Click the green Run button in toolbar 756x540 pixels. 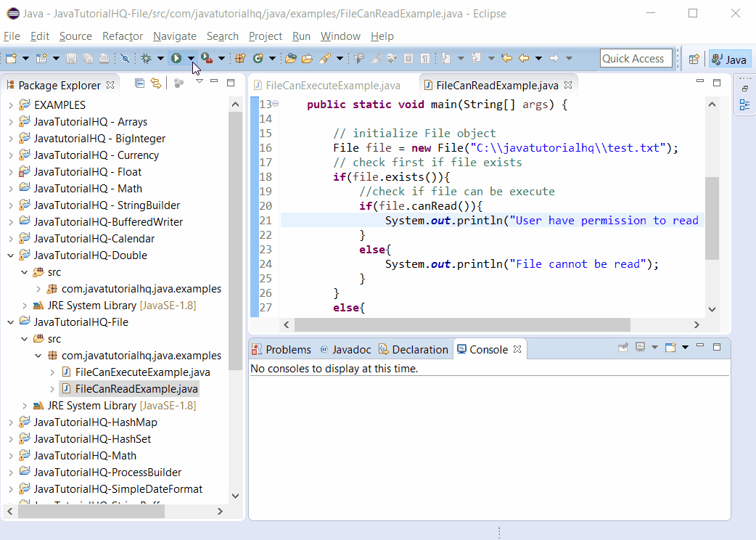(x=176, y=59)
